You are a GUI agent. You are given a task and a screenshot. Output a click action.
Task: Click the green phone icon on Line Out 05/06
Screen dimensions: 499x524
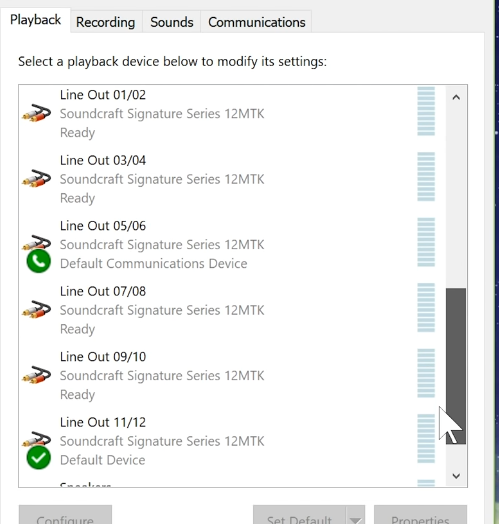pyautogui.click(x=39, y=261)
